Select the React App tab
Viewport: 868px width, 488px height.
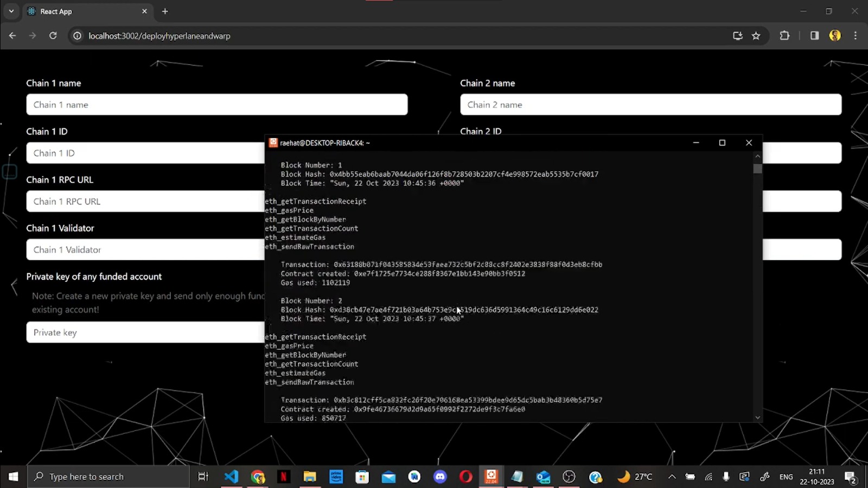[x=87, y=11]
